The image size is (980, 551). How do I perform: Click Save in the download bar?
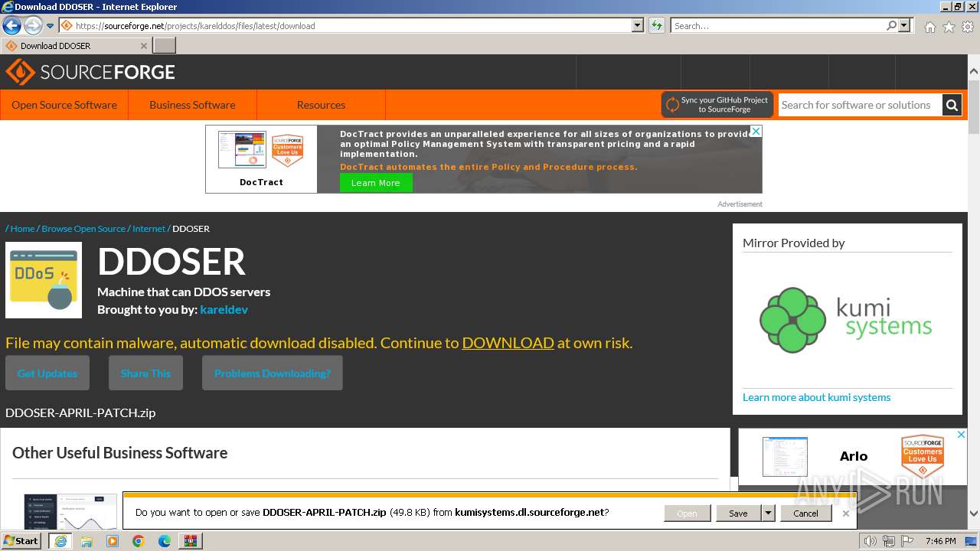click(x=738, y=514)
